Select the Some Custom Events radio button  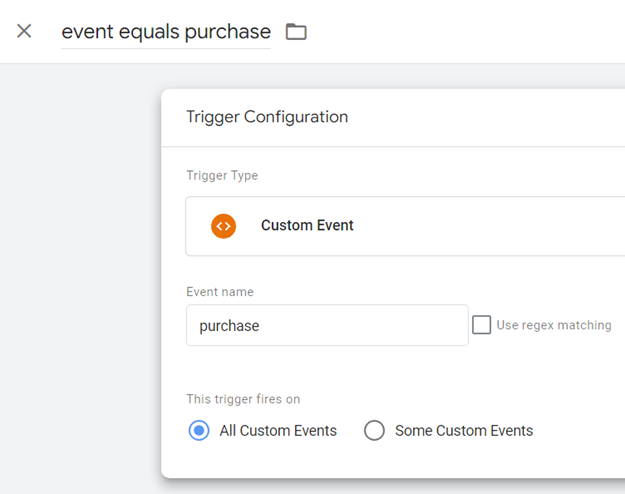pos(374,431)
